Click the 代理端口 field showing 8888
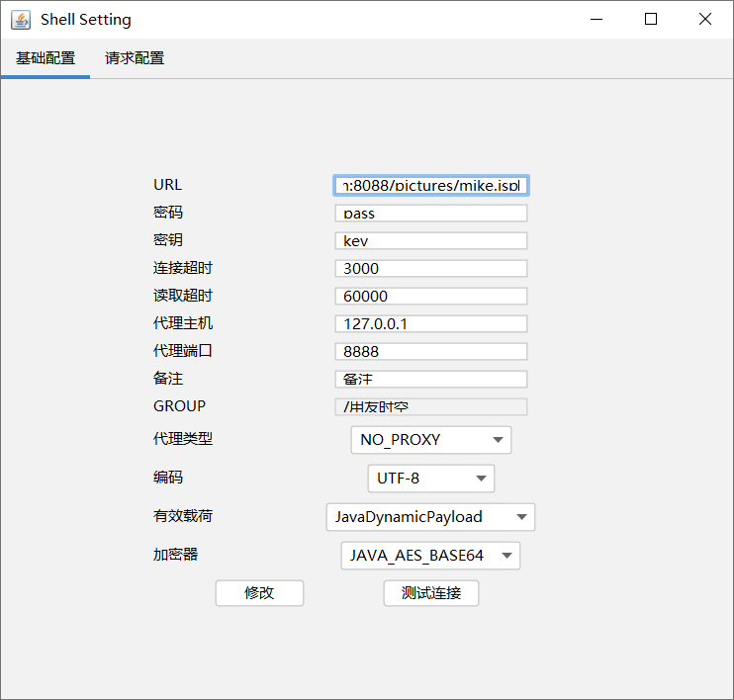This screenshot has height=700, width=734. point(430,351)
